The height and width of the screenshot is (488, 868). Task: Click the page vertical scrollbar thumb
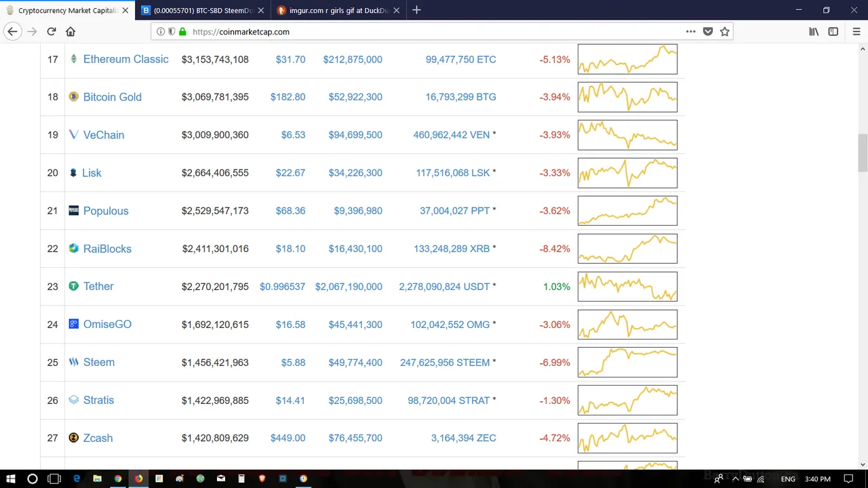tap(863, 152)
